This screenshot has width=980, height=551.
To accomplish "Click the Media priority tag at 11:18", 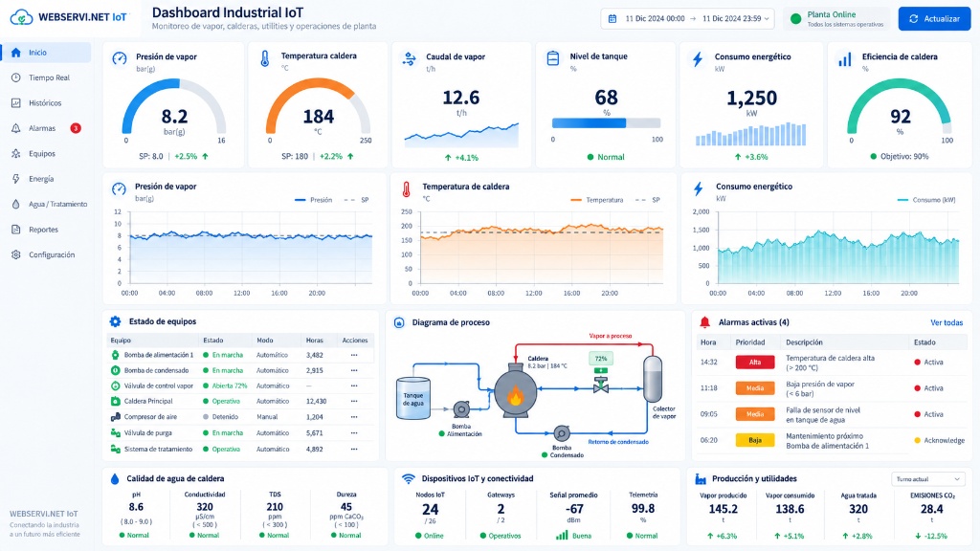I will [x=755, y=388].
